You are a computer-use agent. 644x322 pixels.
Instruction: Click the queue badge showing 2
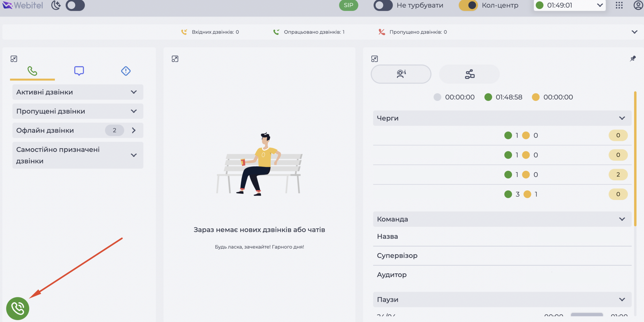point(618,175)
